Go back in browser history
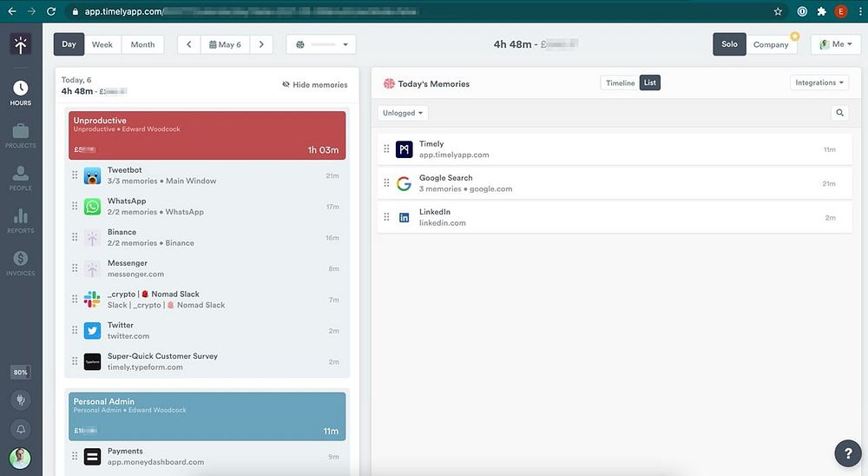 (x=11, y=11)
